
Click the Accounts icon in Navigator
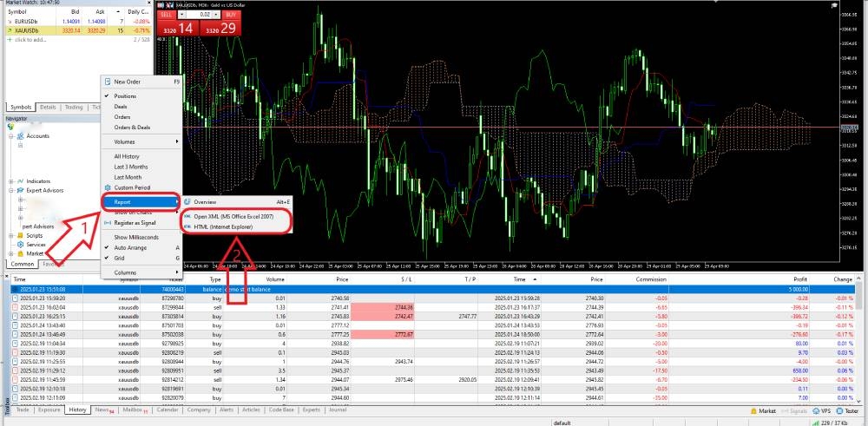click(x=21, y=136)
